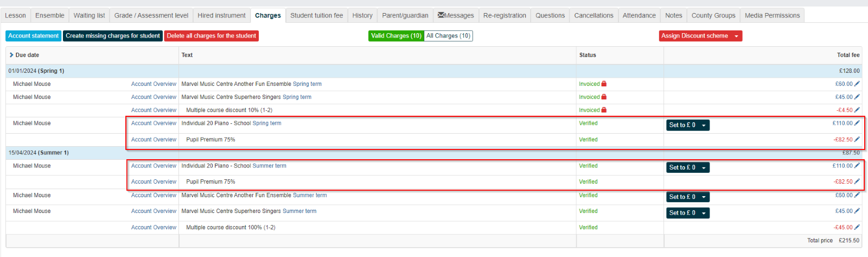Delete all charges for the student
The image size is (868, 257).
[x=212, y=36]
